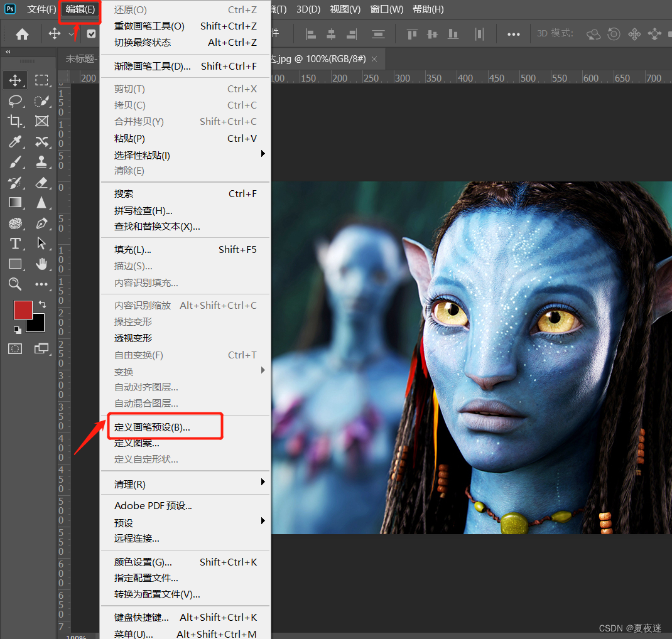This screenshot has height=639, width=672.
Task: Select the Gradient tool
Action: [16, 203]
